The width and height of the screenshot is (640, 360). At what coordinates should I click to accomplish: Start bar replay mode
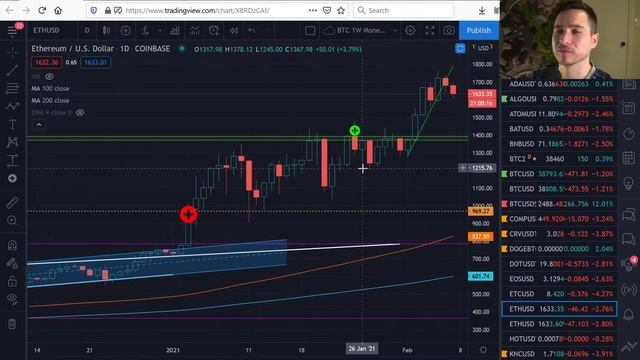(233, 31)
